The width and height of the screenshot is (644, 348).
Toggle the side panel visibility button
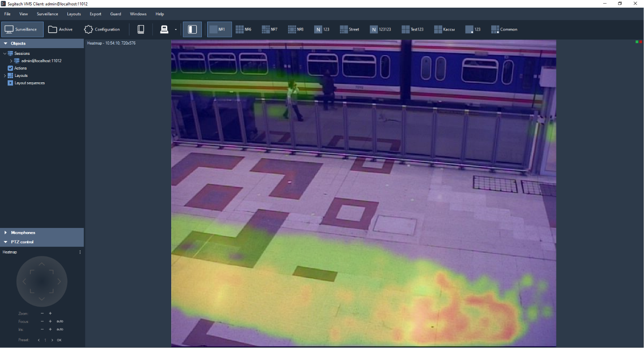[x=192, y=30]
